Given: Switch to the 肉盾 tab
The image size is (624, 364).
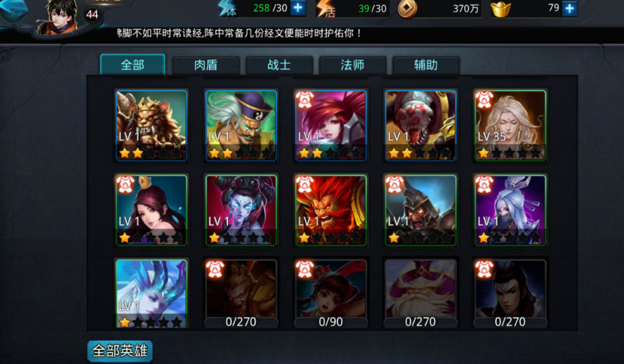Looking at the screenshot, I should click(206, 65).
